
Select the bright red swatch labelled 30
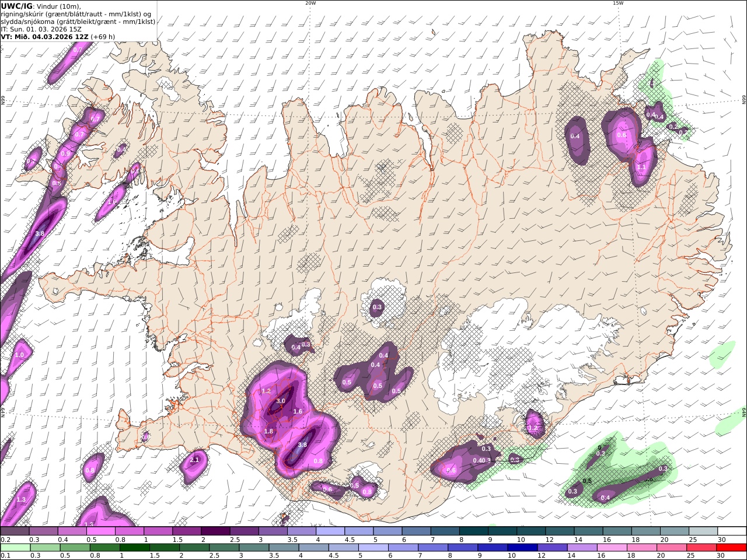tap(731, 548)
